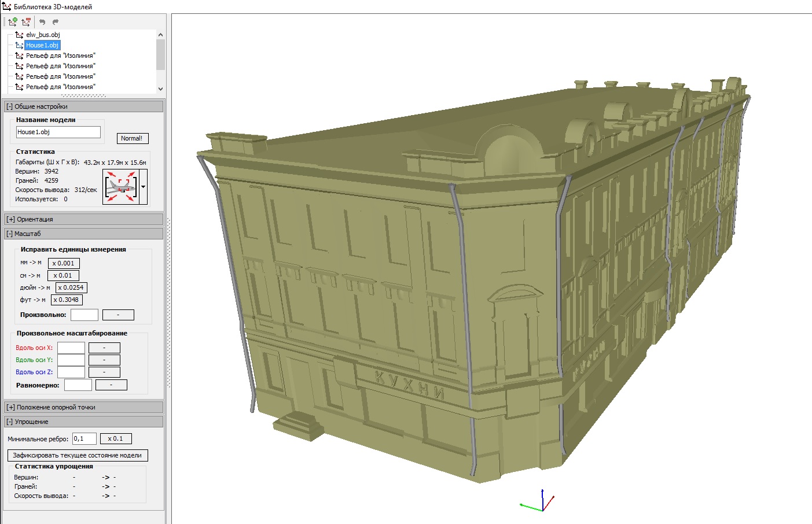Click the elw_bus.obj model icon

point(20,35)
